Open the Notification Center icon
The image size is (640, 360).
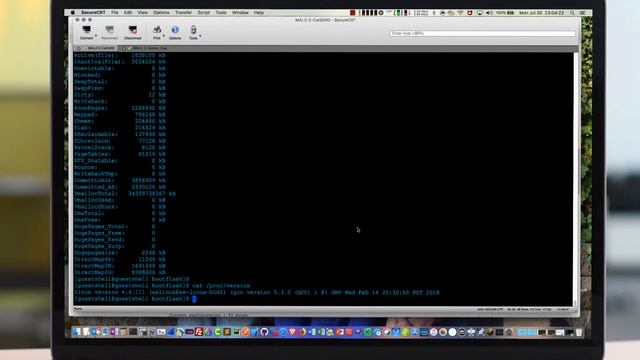tap(583, 13)
